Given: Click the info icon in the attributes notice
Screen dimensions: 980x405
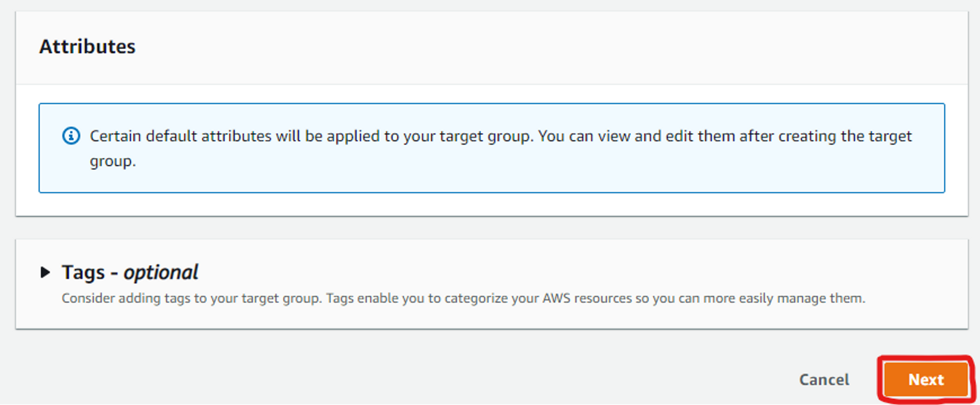Looking at the screenshot, I should click(x=71, y=136).
